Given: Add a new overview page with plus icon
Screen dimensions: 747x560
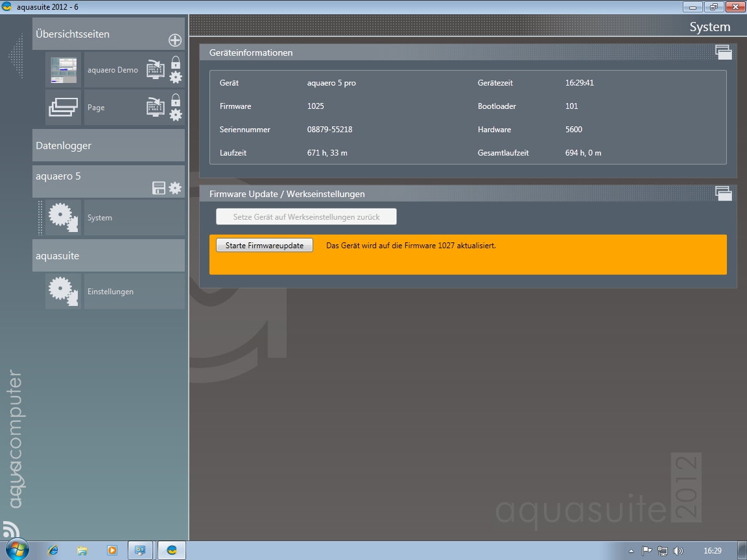Looking at the screenshot, I should click(x=175, y=40).
